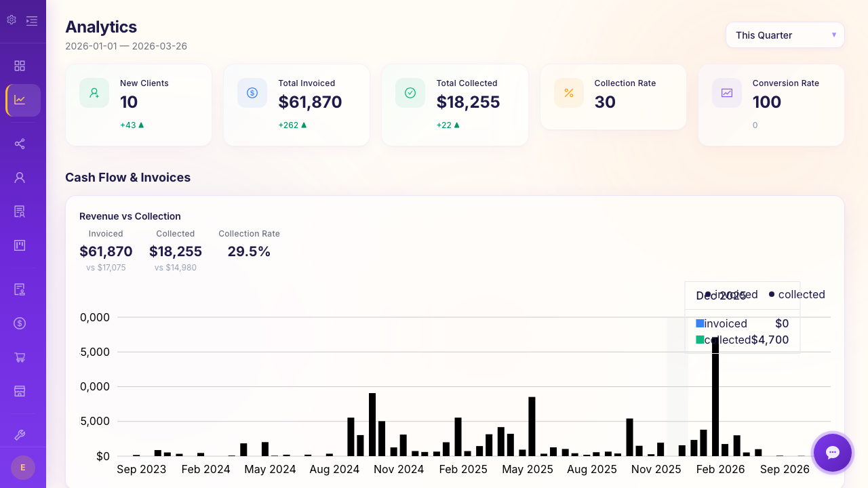Viewport: 868px width, 488px height.
Task: Click the Total Collected stat card
Action: tap(454, 105)
